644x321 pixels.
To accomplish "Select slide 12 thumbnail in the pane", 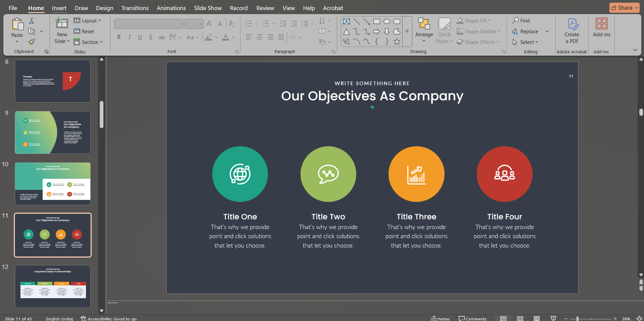I will 52,286.
